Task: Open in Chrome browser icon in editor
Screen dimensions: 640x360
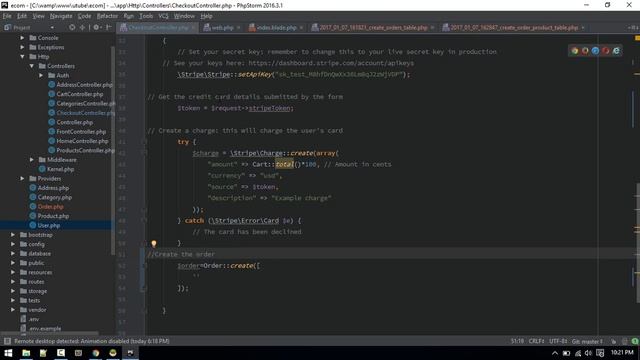Action: [x=575, y=51]
